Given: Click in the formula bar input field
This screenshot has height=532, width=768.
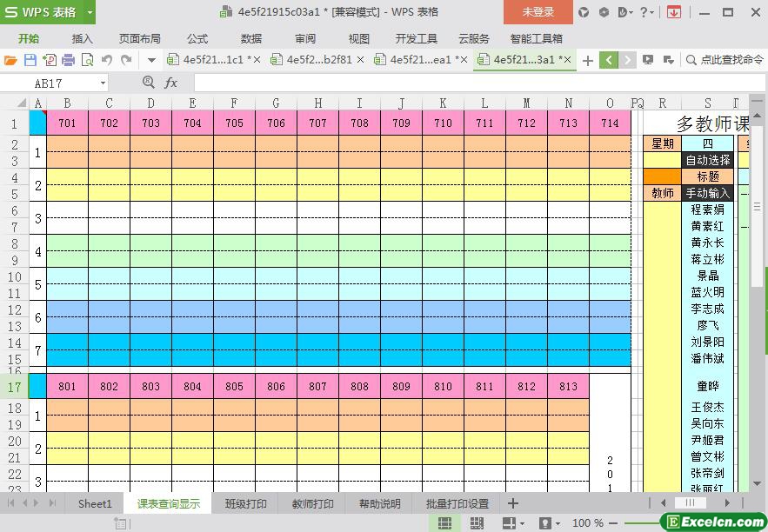Looking at the screenshot, I should (470, 83).
